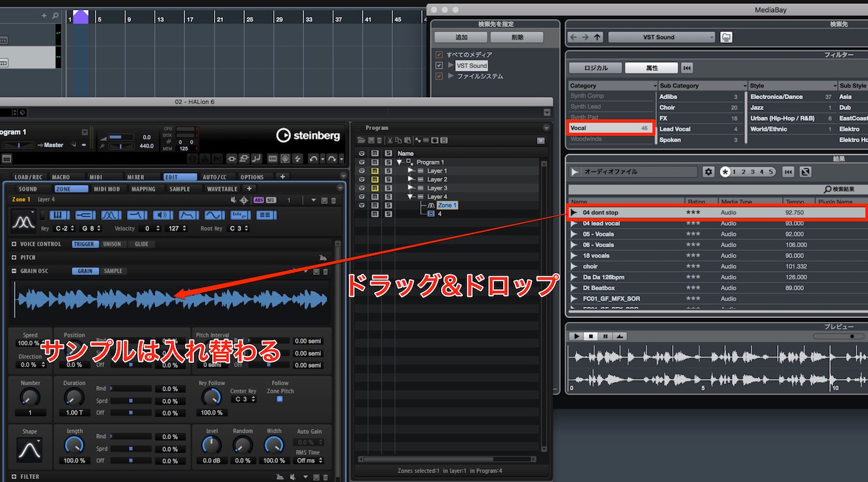Click the Paste icon in Program toolbar
This screenshot has width=868, height=482.
[407, 140]
